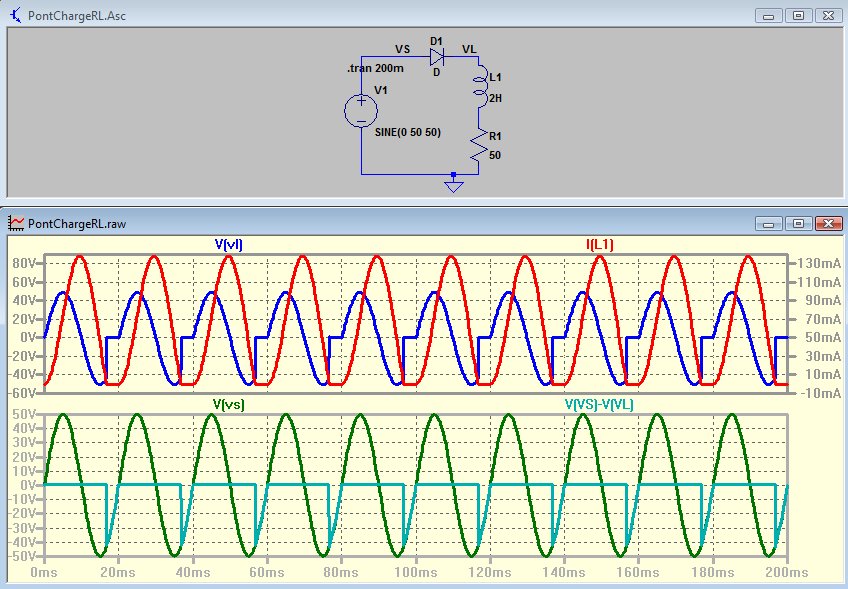This screenshot has height=589, width=848.
Task: Click the 40ms label on time axis
Action: point(193,573)
